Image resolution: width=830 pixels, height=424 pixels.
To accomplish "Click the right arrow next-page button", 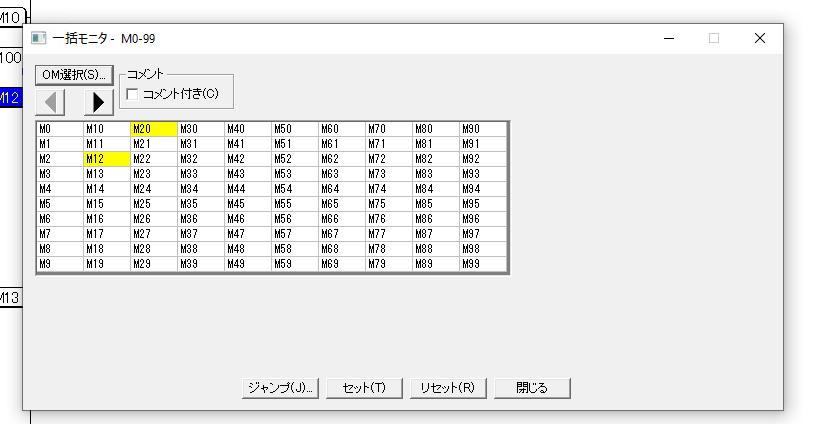I will tap(98, 102).
